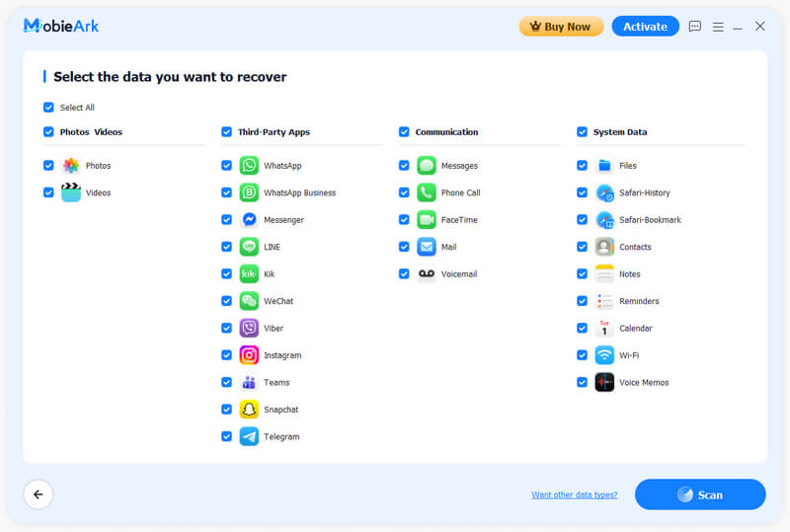
Task: Click the Videos clapperboard icon
Action: pyautogui.click(x=71, y=192)
